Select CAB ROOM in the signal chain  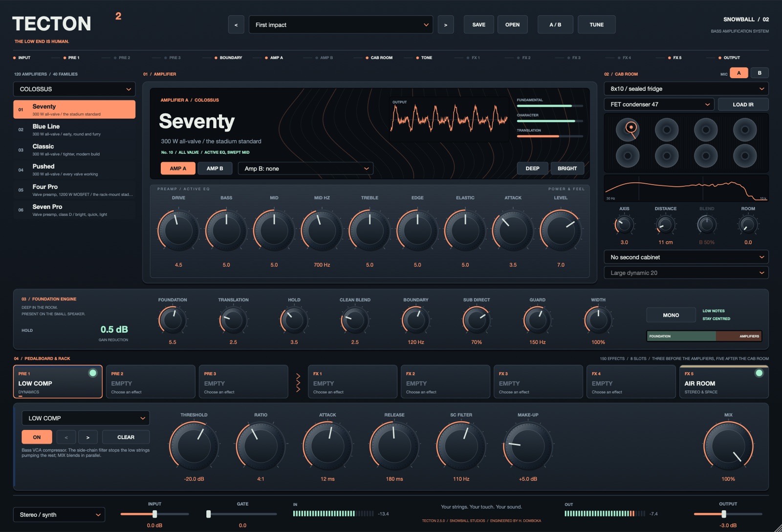click(379, 58)
